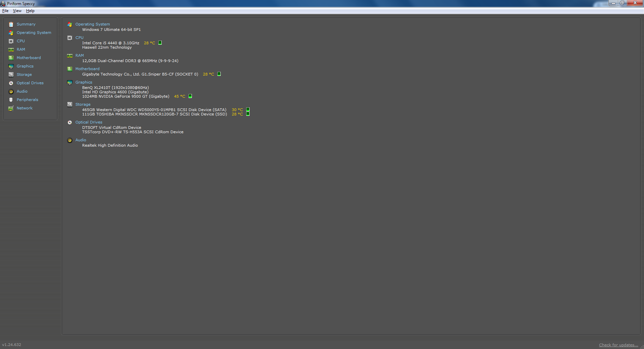Click the Network icon in sidebar

point(11,108)
